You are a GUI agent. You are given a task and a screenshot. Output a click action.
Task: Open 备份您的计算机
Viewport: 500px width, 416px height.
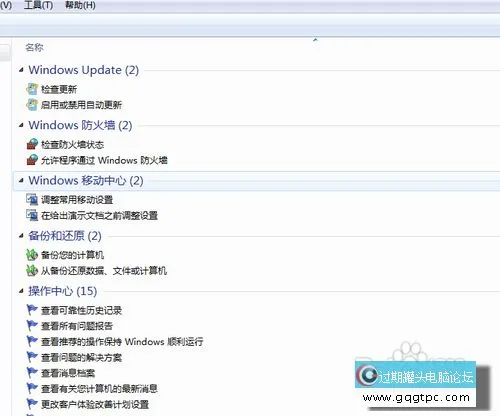pyautogui.click(x=72, y=255)
